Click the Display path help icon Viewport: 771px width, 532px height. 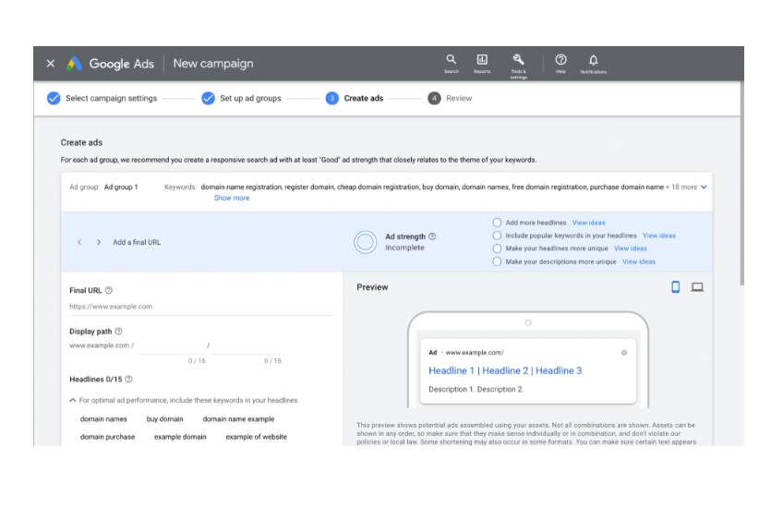[118, 332]
